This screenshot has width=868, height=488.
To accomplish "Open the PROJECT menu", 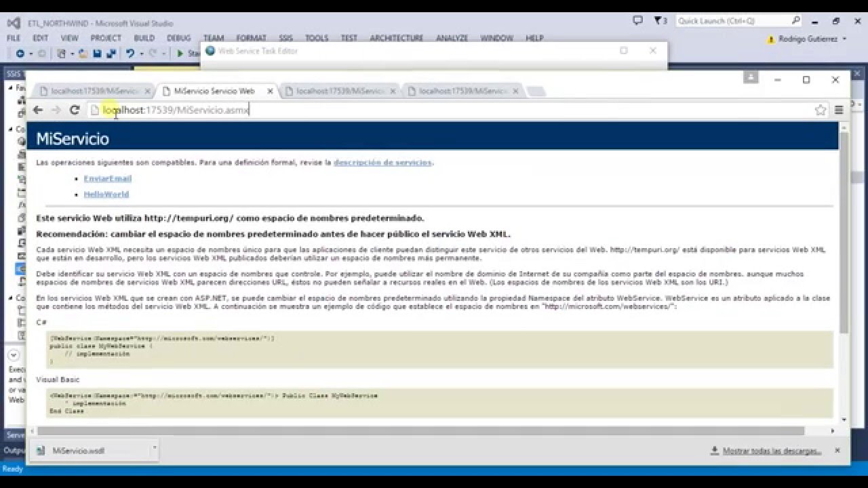I will 106,38.
